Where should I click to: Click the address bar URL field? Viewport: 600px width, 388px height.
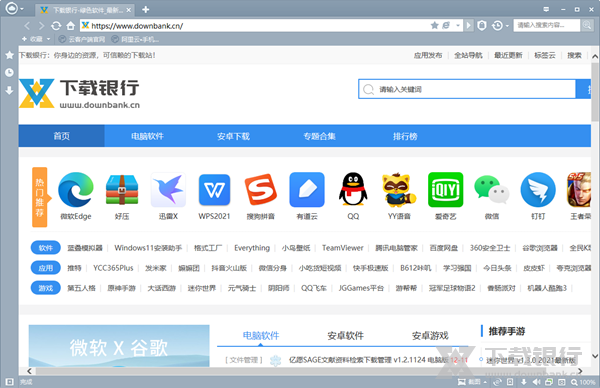(x=254, y=26)
